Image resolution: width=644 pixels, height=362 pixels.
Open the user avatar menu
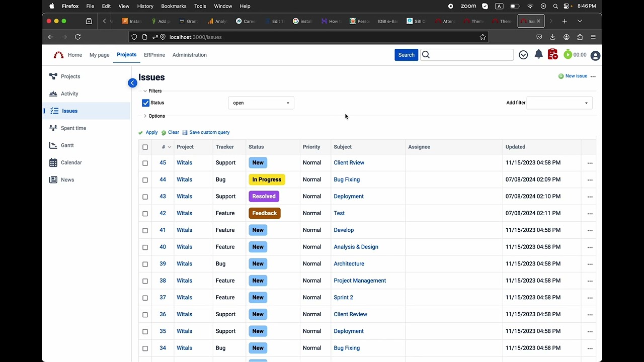[595, 55]
